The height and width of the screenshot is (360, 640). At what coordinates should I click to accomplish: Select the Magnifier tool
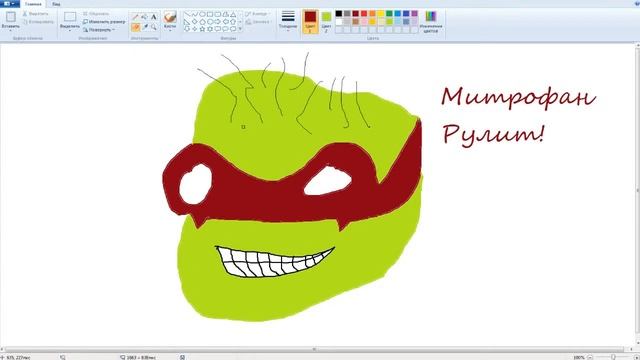tap(153, 27)
